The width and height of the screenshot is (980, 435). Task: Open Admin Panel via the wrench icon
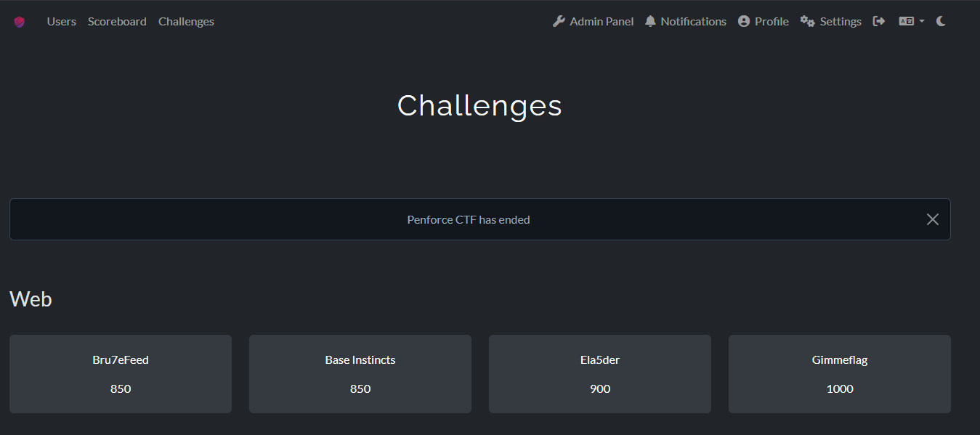click(559, 21)
